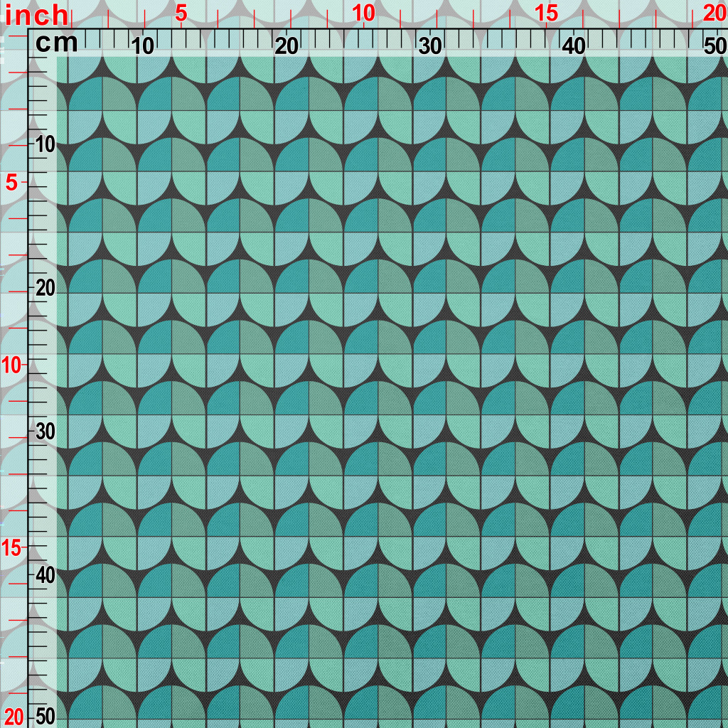This screenshot has width=728, height=728.
Task: Select the 30 cm number on the vertical ruler
Action: [x=45, y=432]
